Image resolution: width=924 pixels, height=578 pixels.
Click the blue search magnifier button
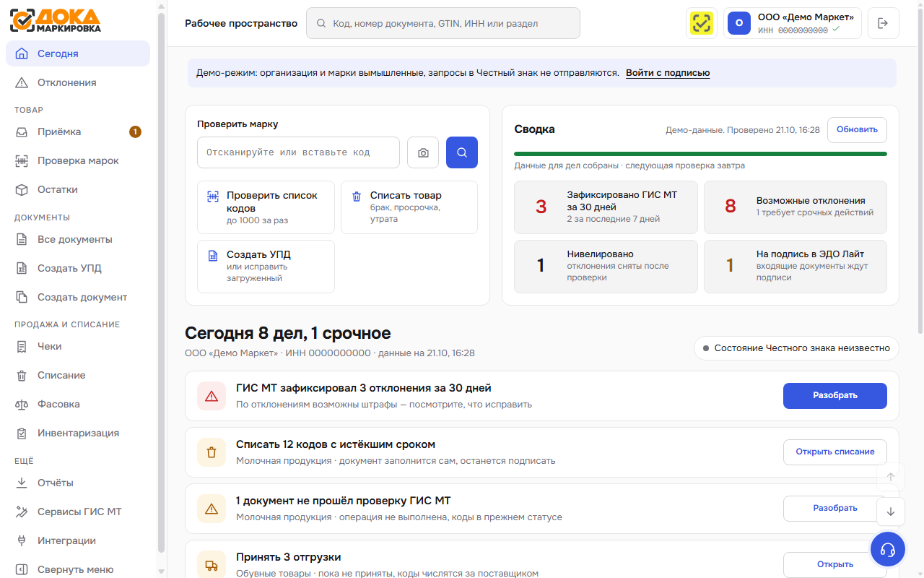click(462, 152)
